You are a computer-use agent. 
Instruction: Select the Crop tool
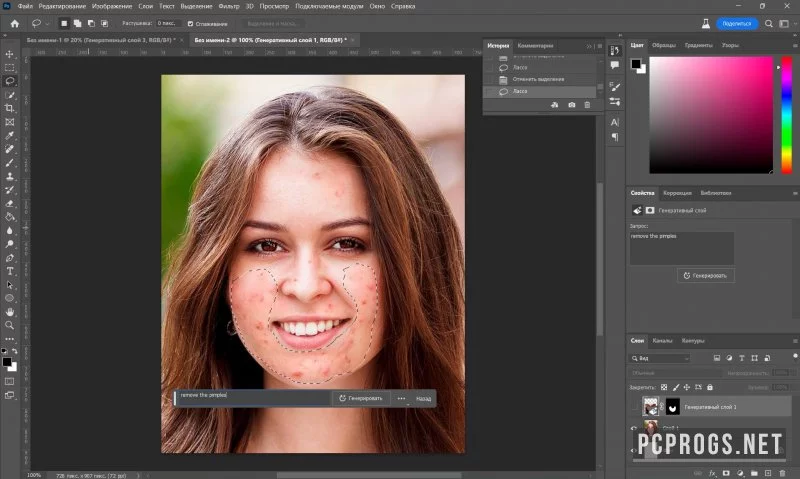point(9,108)
